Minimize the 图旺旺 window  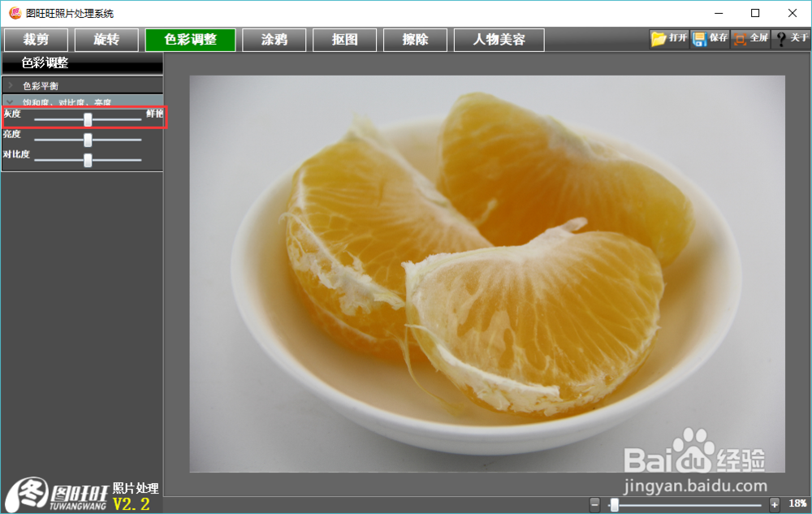click(x=719, y=13)
